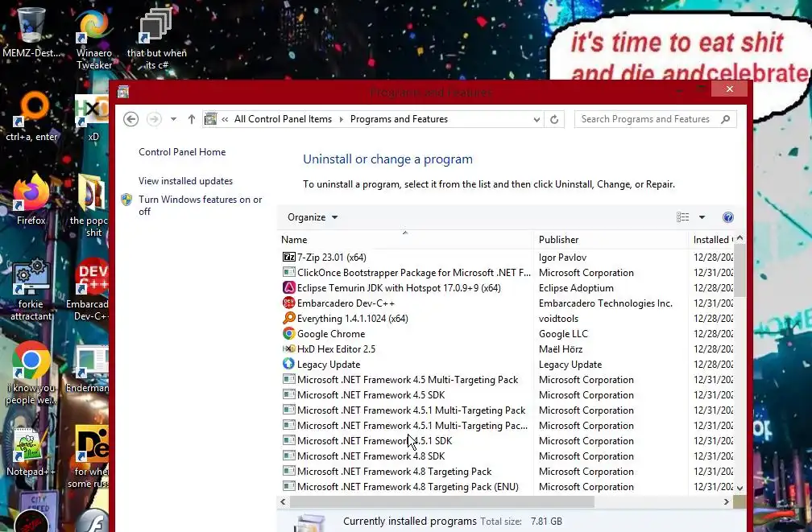Image resolution: width=812 pixels, height=532 pixels.
Task: Click publisher 'voidtools' cell
Action: [558, 318]
